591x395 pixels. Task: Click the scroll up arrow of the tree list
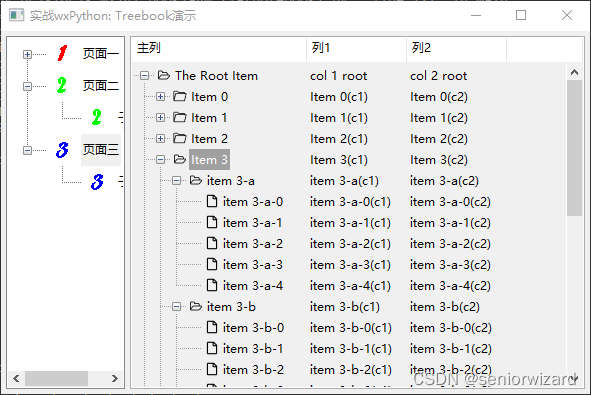574,72
